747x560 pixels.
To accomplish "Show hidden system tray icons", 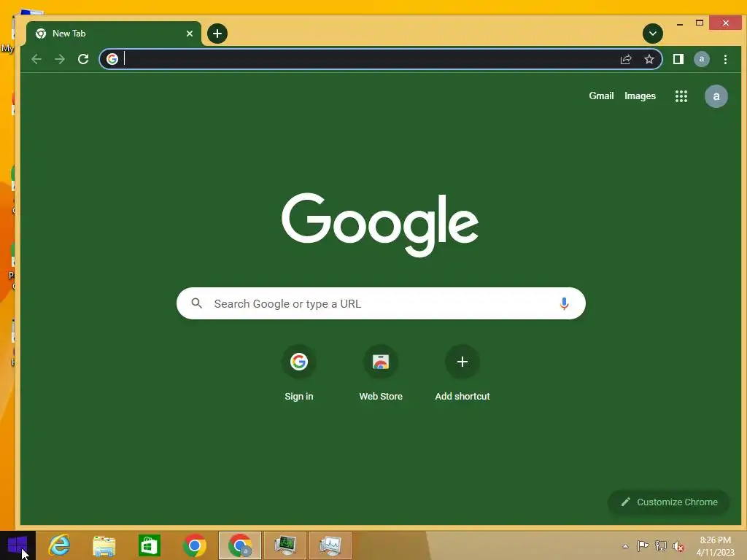I will 625,546.
